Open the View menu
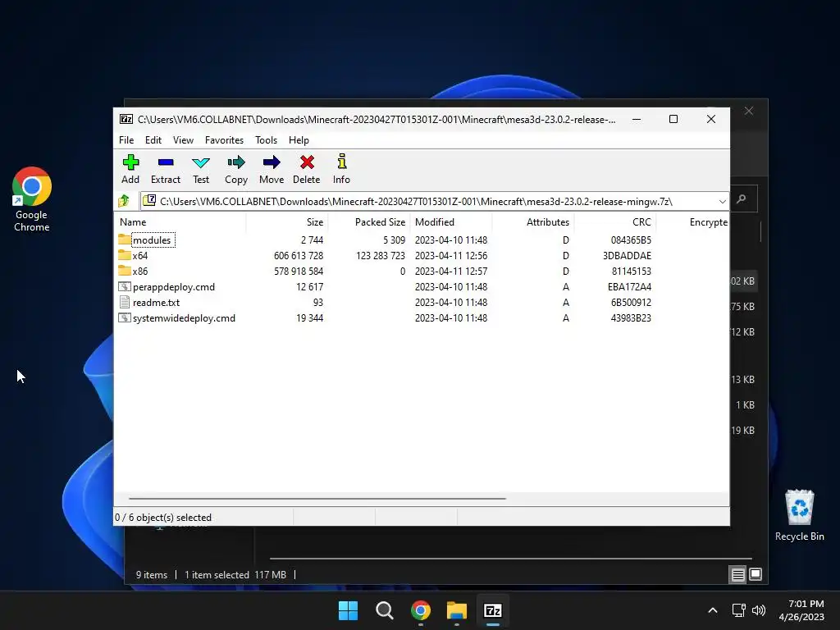 (x=183, y=139)
